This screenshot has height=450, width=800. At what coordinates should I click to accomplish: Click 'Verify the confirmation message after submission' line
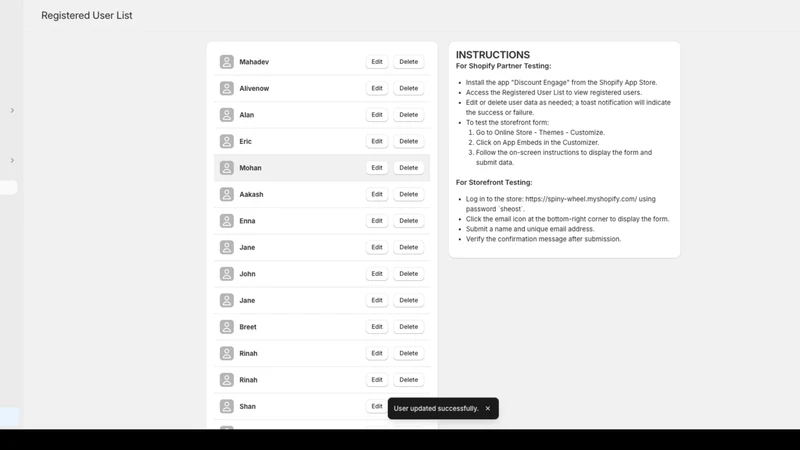(x=543, y=239)
